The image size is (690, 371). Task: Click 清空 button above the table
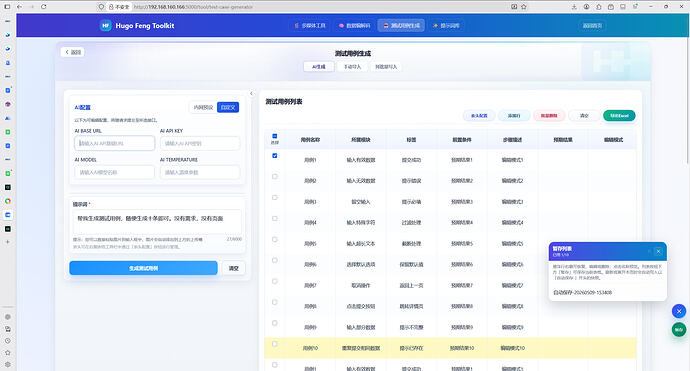pos(584,116)
